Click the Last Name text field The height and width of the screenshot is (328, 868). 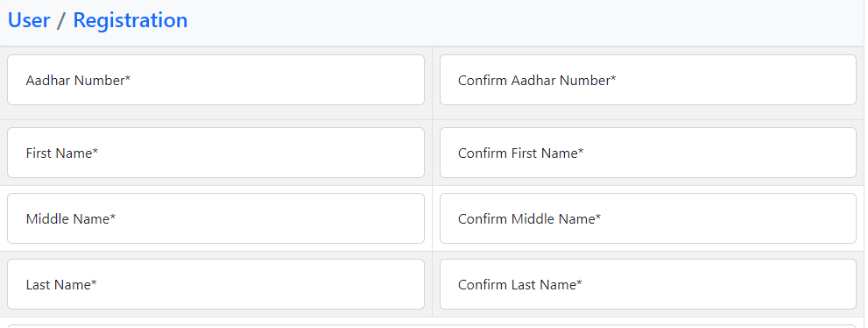coord(215,284)
